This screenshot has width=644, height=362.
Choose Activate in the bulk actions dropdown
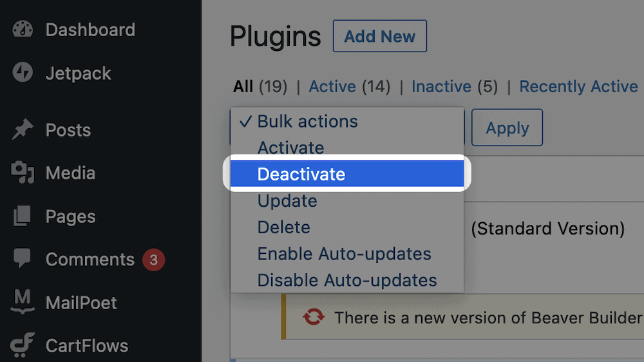[347, 148]
